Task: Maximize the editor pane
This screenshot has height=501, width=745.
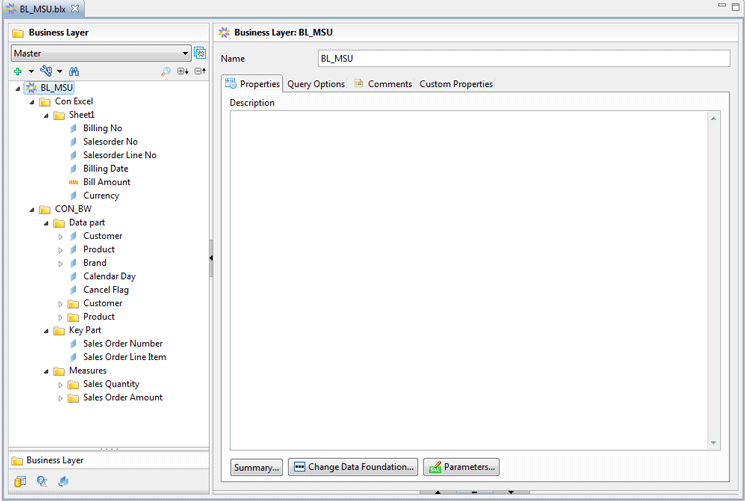Action: coord(736,7)
